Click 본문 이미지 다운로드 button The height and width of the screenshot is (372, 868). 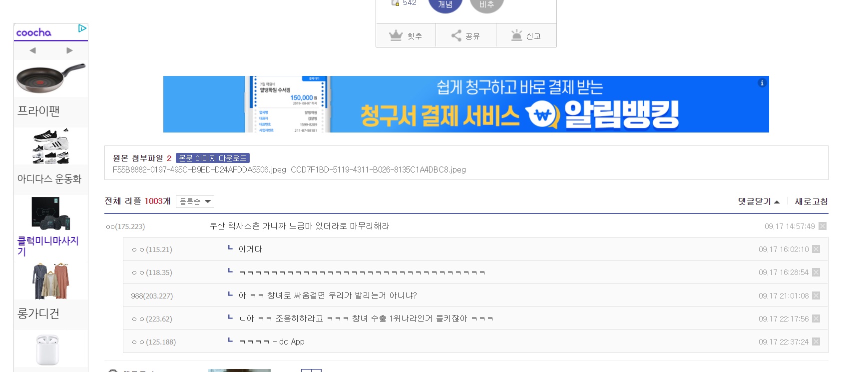click(x=213, y=158)
